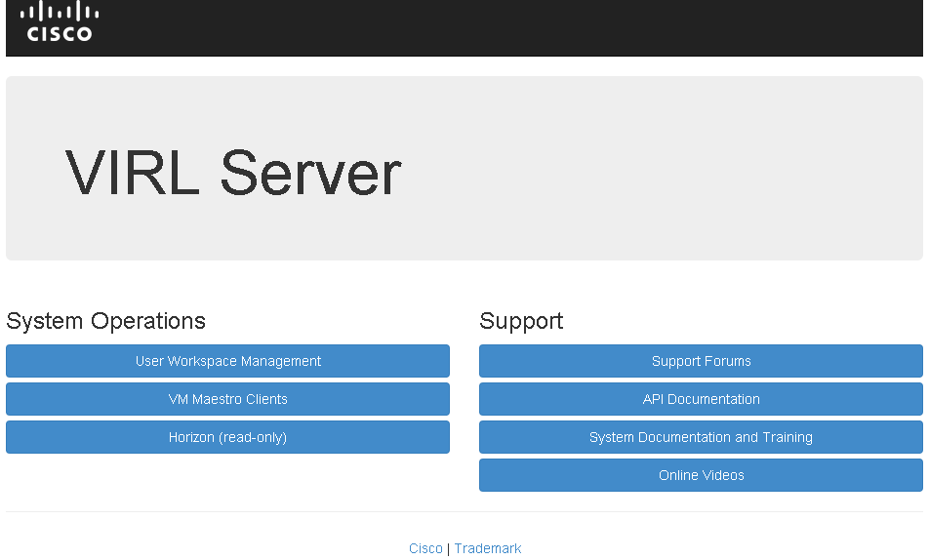The height and width of the screenshot is (560, 929).
Task: Click the Cisco logo in the header
Action: [60, 21]
